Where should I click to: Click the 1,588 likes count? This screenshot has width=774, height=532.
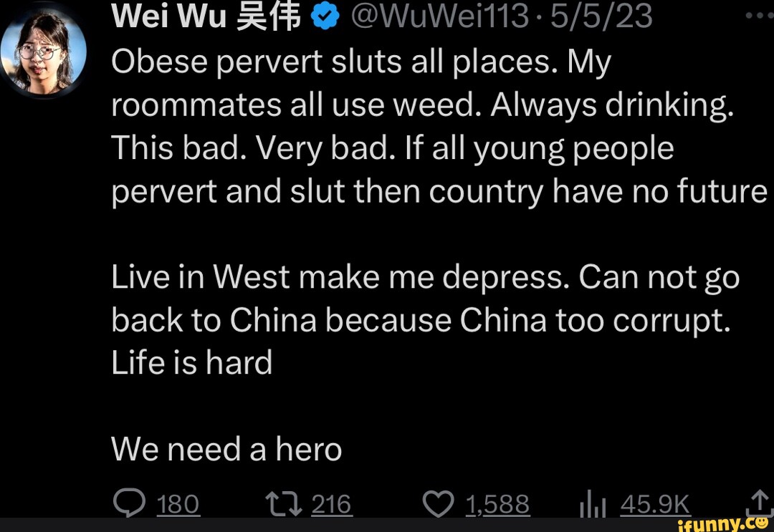click(x=497, y=504)
